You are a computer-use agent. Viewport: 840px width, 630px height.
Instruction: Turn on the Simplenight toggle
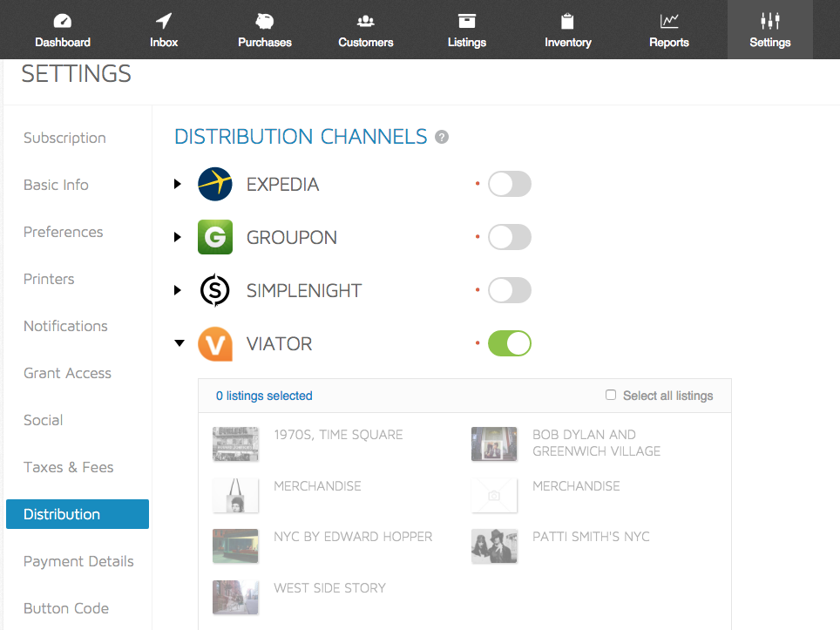(510, 290)
